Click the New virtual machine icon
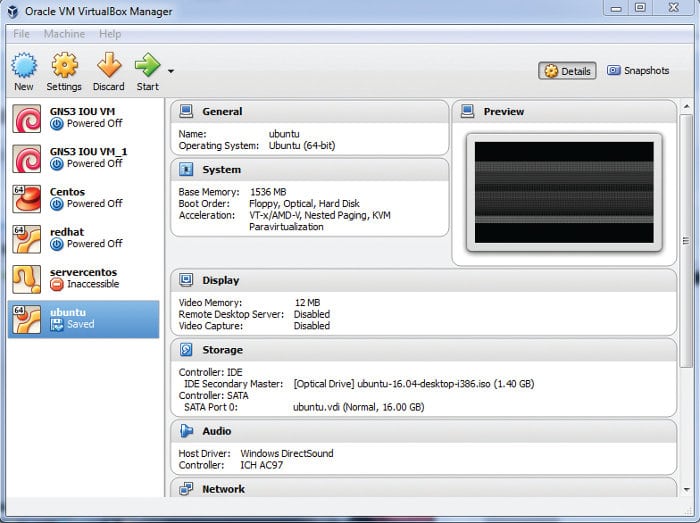The image size is (700, 523). click(x=24, y=67)
